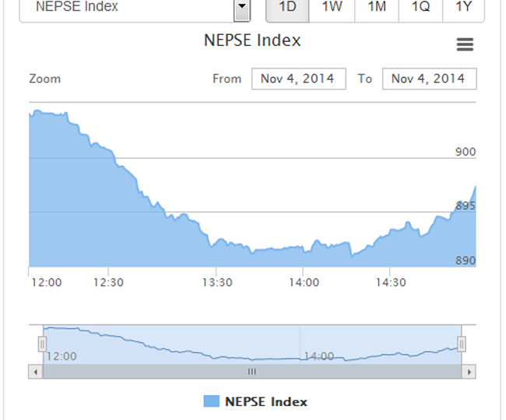This screenshot has height=420, width=506.
Task: Click the From label text
Action: 227,79
